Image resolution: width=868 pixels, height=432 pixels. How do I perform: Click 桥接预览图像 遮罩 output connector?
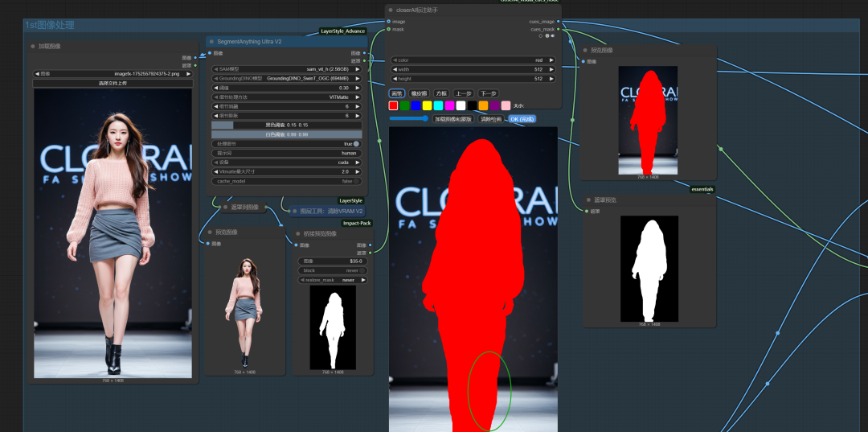click(371, 253)
